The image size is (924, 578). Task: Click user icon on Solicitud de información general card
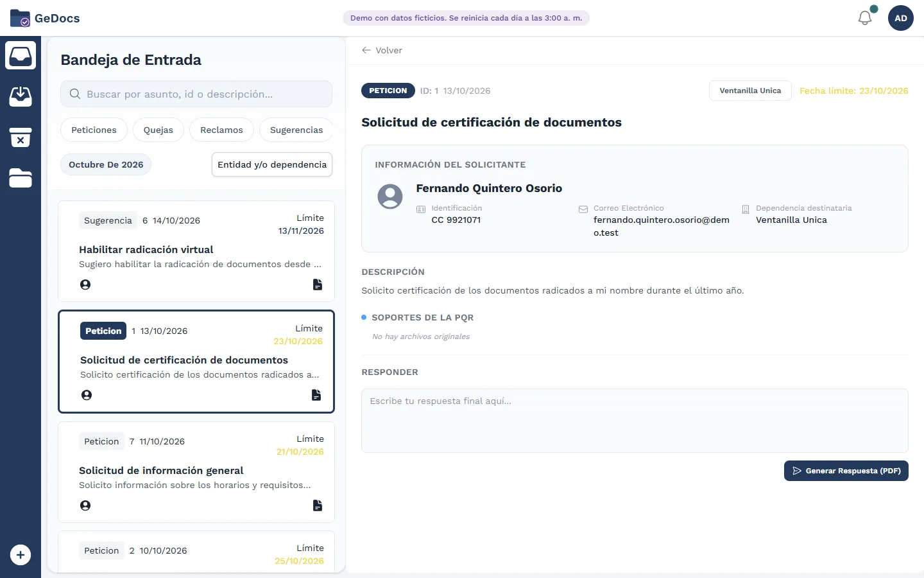85,505
